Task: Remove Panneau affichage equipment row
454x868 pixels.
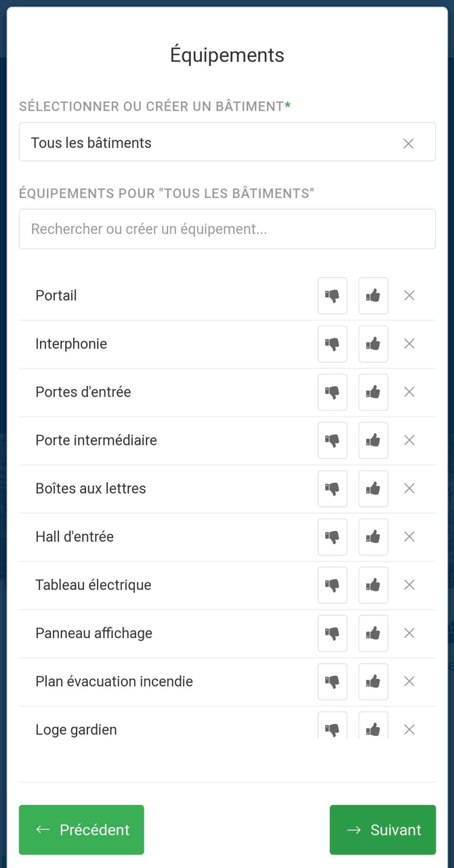Action: coord(409,633)
